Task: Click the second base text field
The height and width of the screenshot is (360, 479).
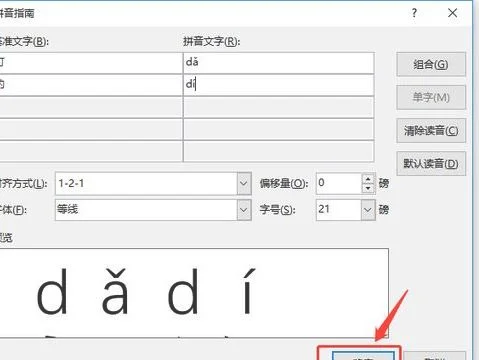Action: pyautogui.click(x=91, y=85)
